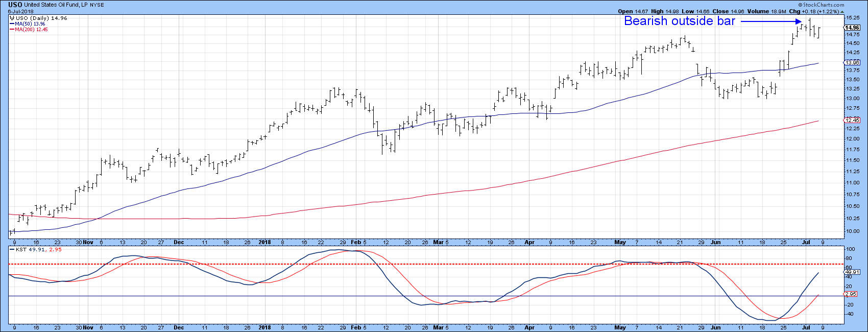
Task: Click the USO ticker symbol in the header
Action: pyautogui.click(x=15, y=5)
